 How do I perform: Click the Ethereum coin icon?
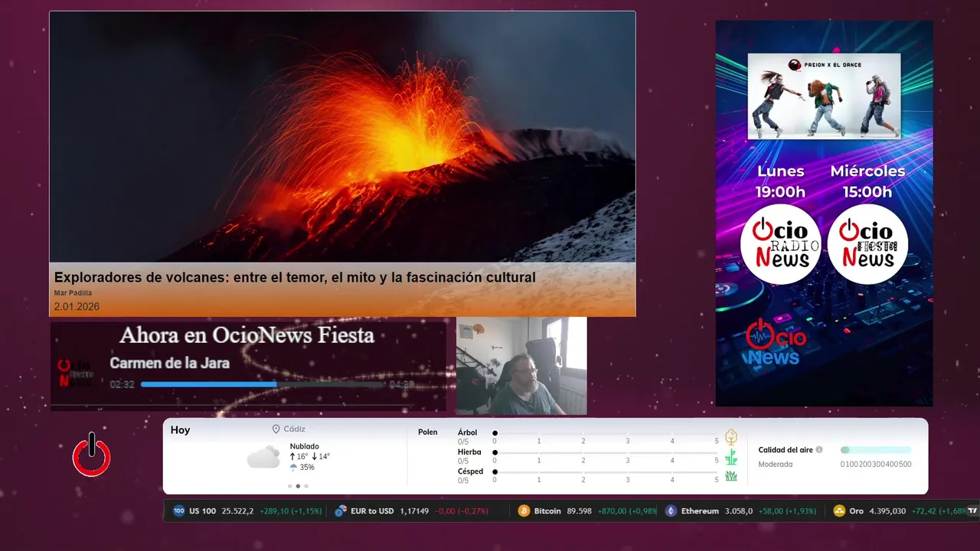click(671, 510)
